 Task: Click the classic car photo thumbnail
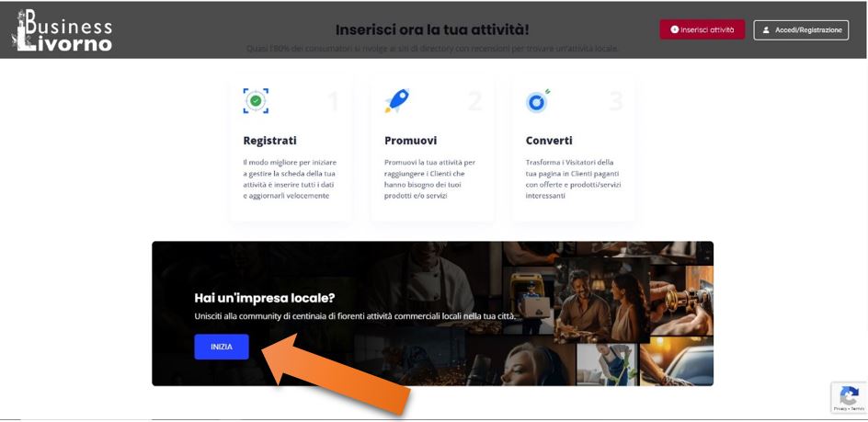(x=677, y=361)
